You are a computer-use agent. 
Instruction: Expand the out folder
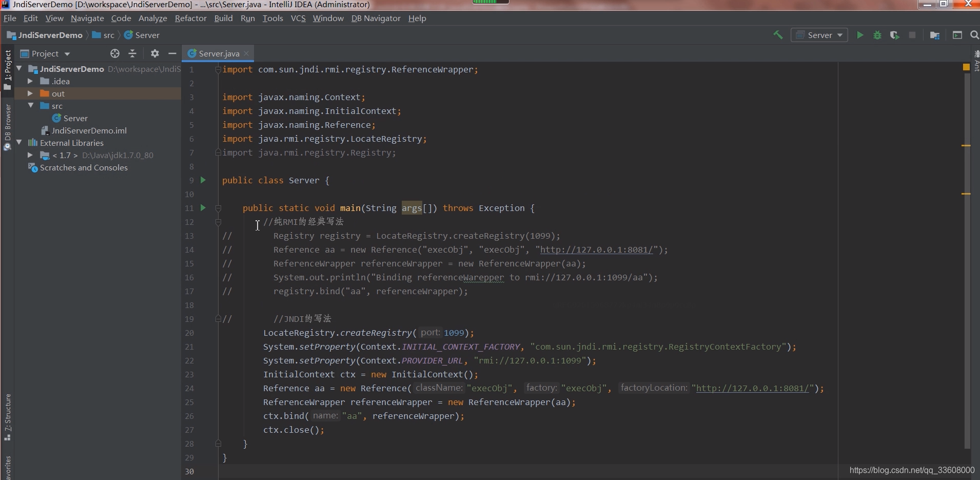(30, 93)
